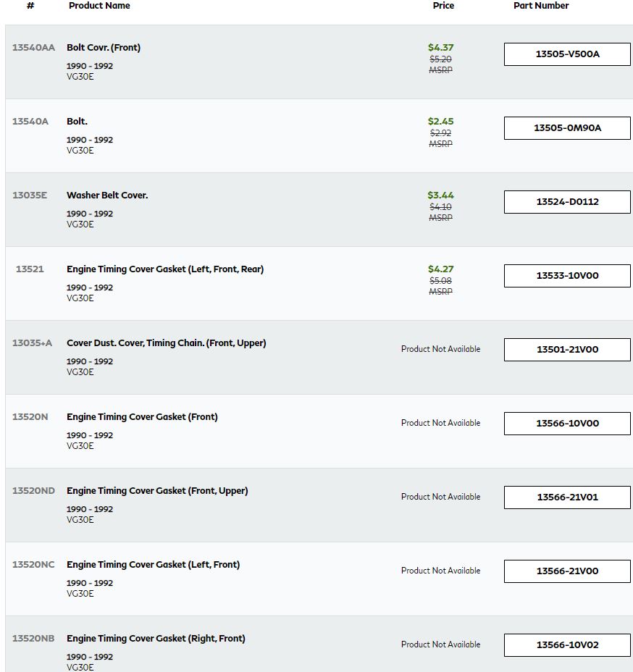This screenshot has height=672, width=633.
Task: Open Cover Dust. Cover, Timing Chain product
Action: click(x=167, y=343)
